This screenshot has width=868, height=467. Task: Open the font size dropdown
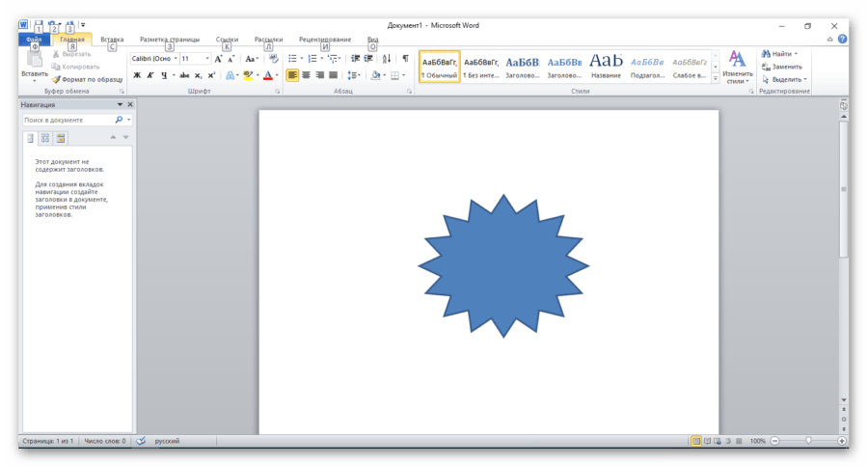click(x=196, y=59)
